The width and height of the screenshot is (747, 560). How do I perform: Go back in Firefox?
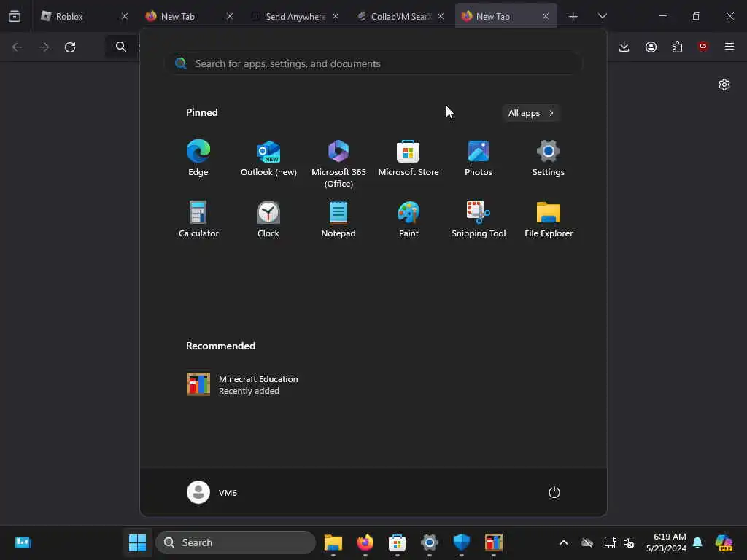coord(18,47)
